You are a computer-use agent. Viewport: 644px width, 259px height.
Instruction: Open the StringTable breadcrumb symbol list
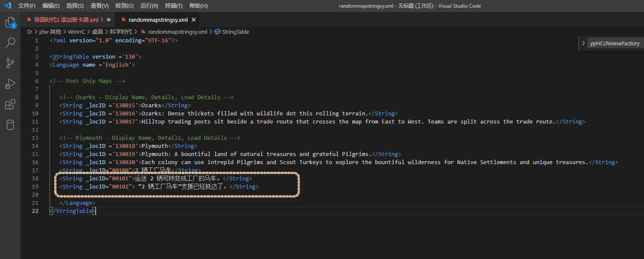pos(235,32)
